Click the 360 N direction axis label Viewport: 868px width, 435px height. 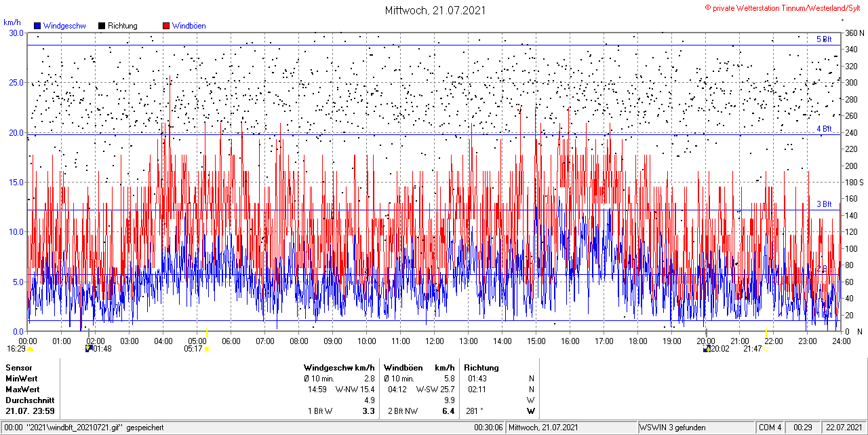tap(853, 33)
